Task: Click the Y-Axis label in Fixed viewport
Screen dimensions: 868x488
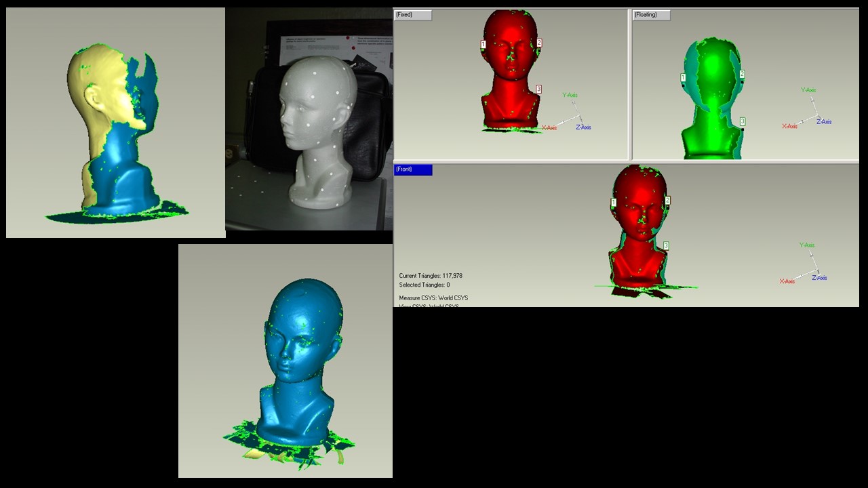Action: pos(570,95)
